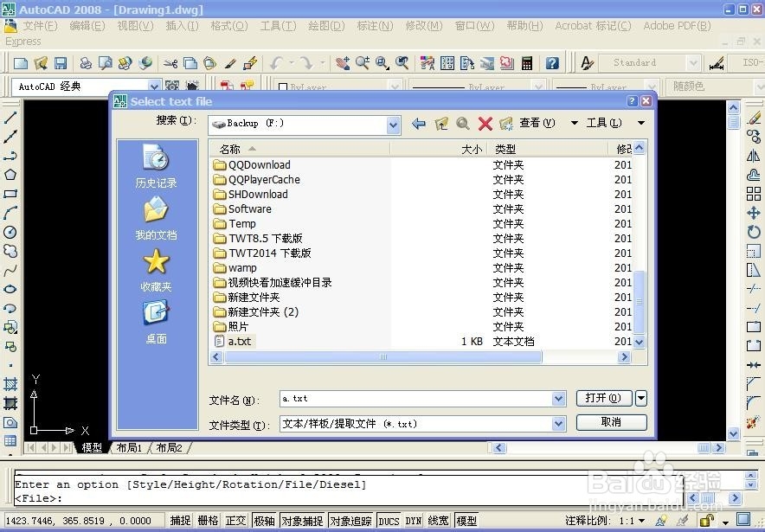Open the arrow next to 打开 button
Image resolution: width=765 pixels, height=532 pixels.
coord(641,399)
